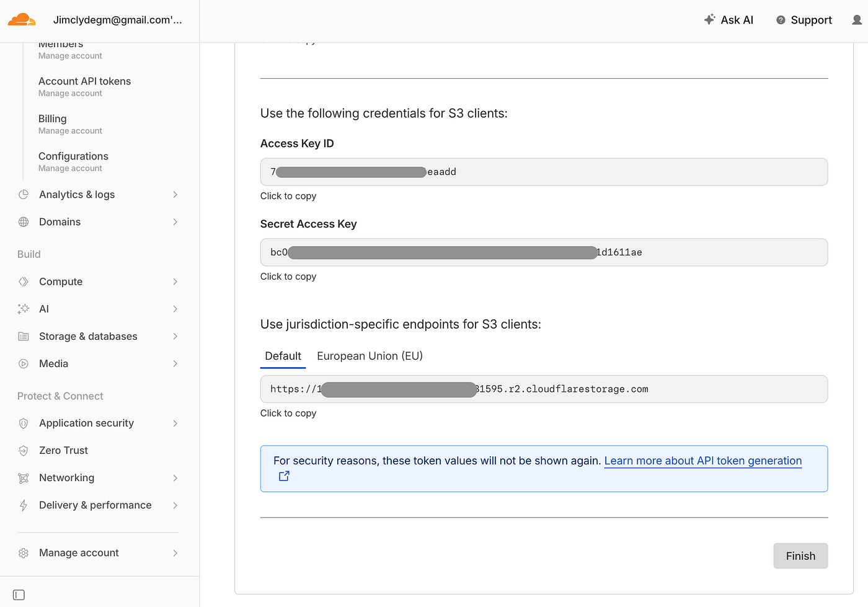The height and width of the screenshot is (607, 868).
Task: Select the Analytics & logs clock icon
Action: [x=23, y=194]
